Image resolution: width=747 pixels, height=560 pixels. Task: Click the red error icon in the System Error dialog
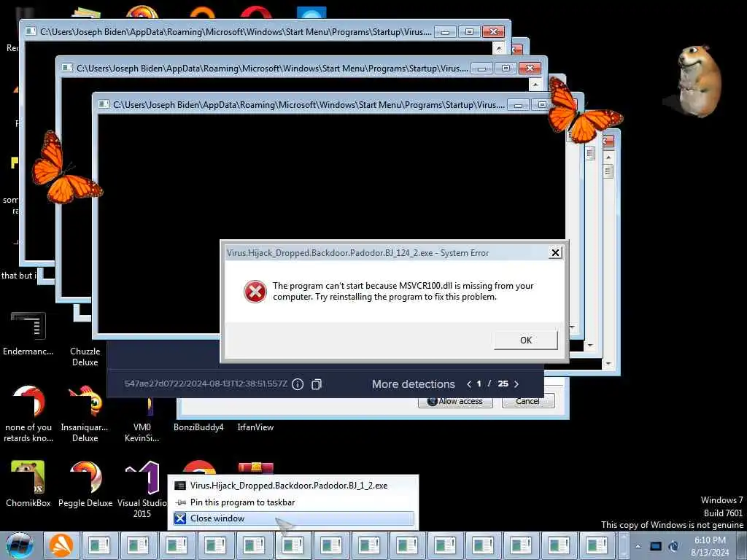[255, 292]
